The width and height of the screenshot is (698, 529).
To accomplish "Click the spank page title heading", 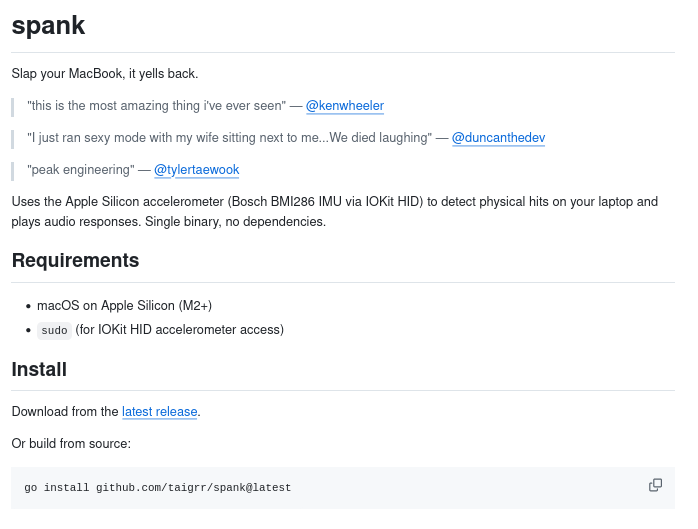I will [x=48, y=27].
